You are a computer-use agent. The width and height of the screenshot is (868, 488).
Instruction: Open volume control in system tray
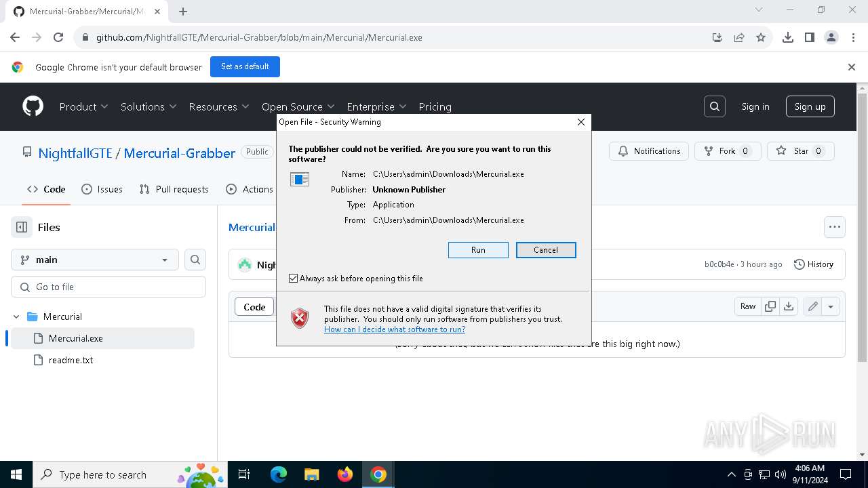click(781, 474)
